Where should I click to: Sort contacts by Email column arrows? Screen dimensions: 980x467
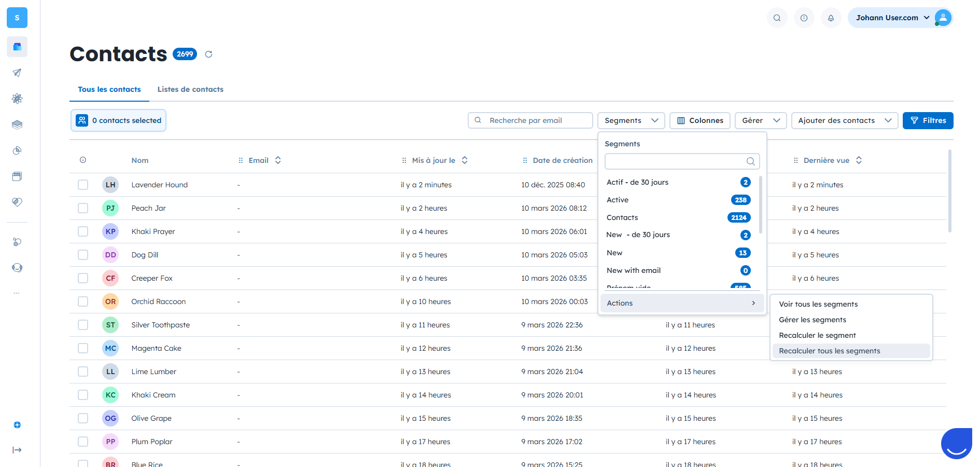(x=278, y=160)
